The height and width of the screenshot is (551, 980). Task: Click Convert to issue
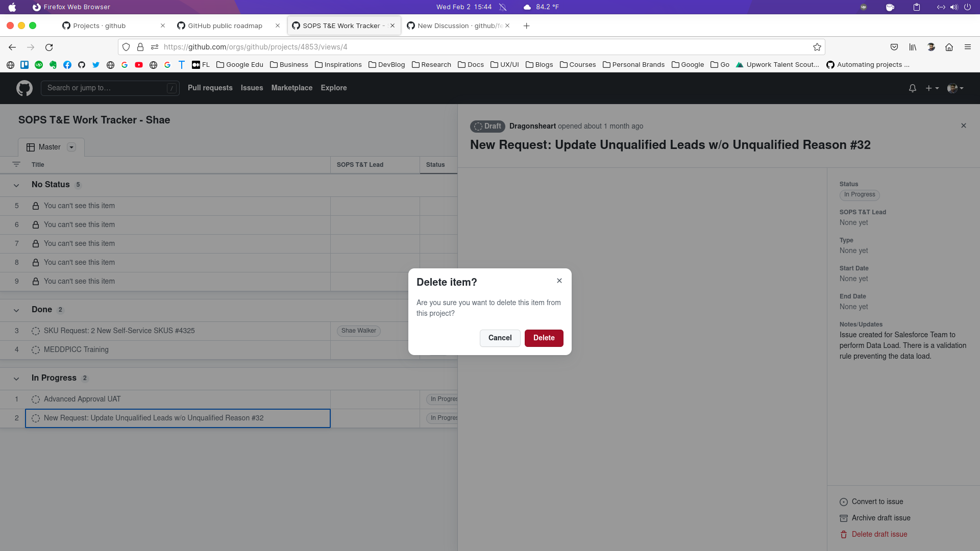tap(872, 502)
